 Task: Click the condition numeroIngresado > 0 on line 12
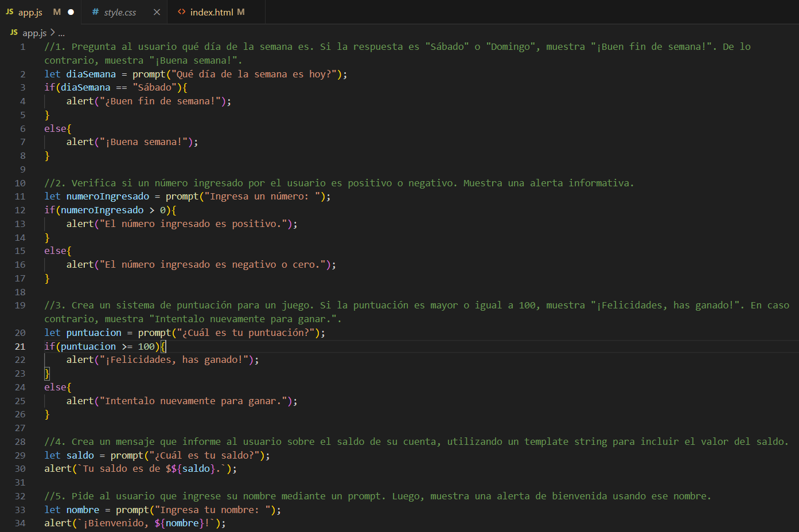click(113, 210)
